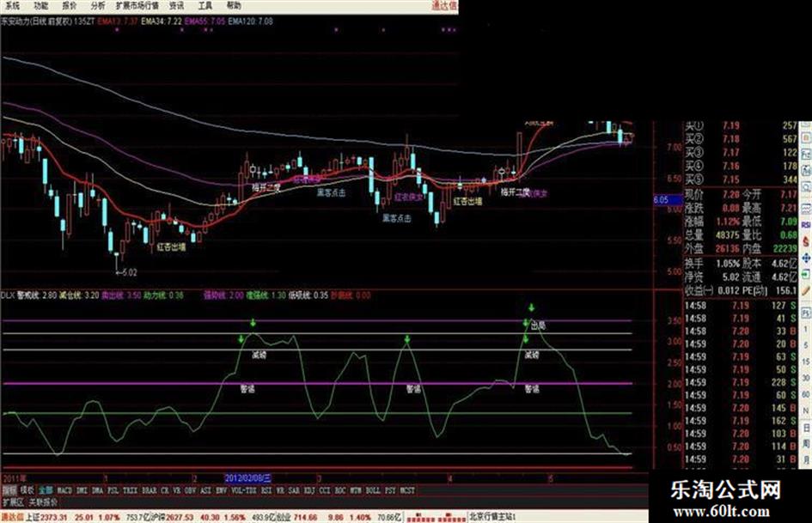Select the OBV indicator tab
Viewport: 812px width, 523px height.
(x=190, y=490)
